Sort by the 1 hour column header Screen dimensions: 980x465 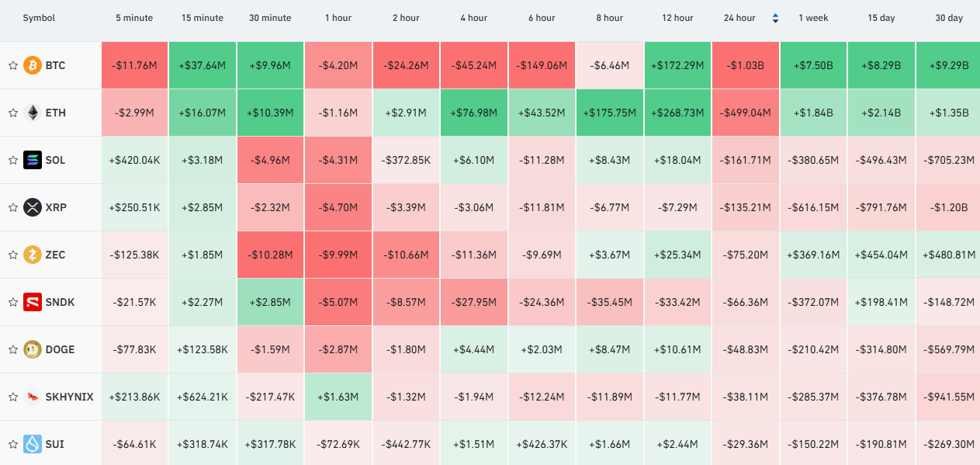click(338, 18)
